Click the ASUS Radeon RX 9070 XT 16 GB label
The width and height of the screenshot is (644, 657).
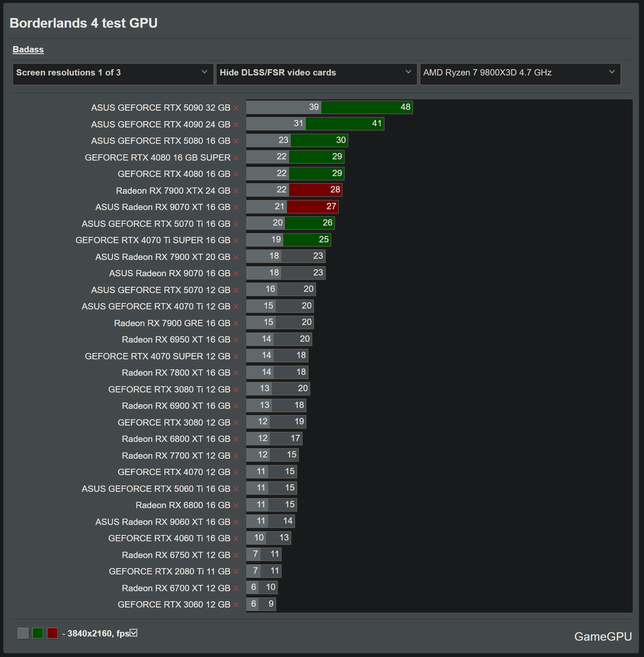click(x=163, y=207)
